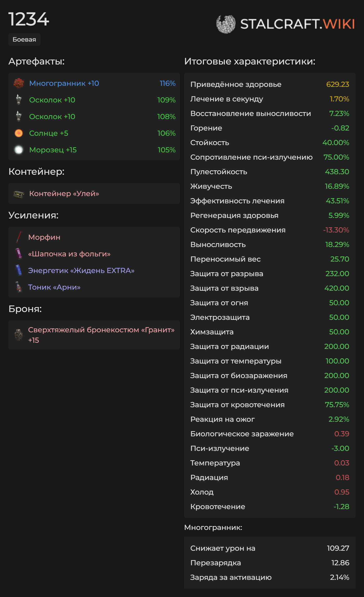
Task: Click the Тоник «Арни» bottle icon
Action: point(19,287)
